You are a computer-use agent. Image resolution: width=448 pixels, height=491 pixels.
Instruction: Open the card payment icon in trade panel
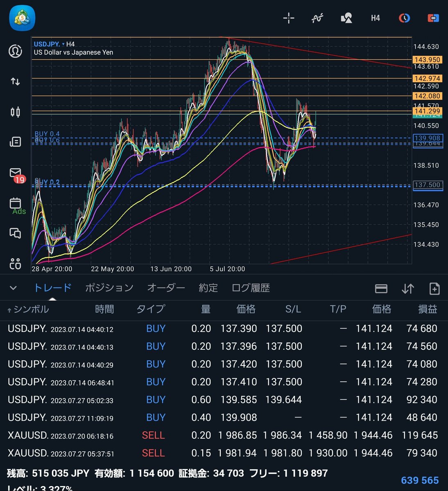pyautogui.click(x=381, y=288)
